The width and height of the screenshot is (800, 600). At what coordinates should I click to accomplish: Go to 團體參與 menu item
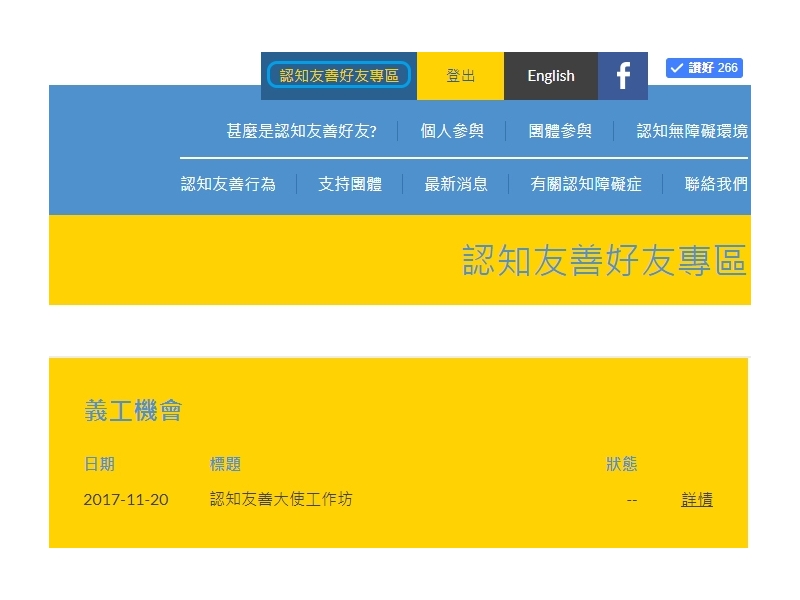tap(560, 131)
